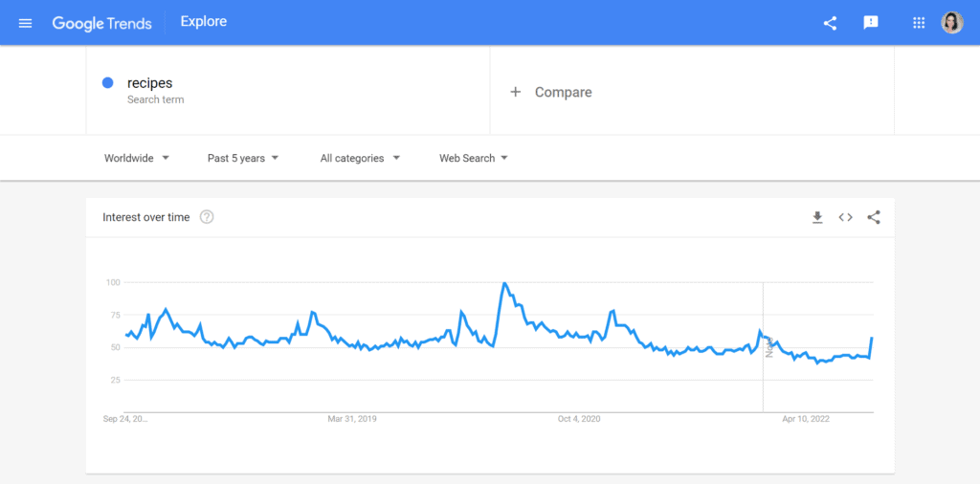Edit the recipes search term field
The height and width of the screenshot is (484, 980).
click(x=150, y=83)
